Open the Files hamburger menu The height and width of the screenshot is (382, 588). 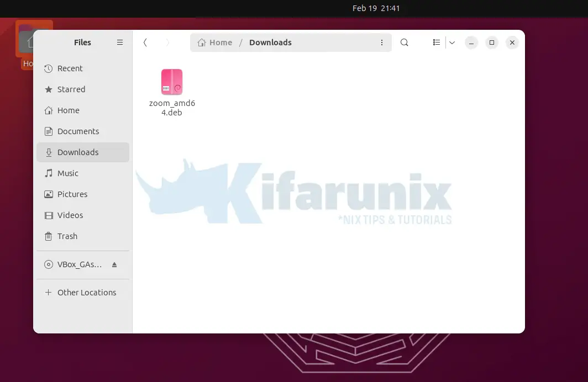point(120,43)
